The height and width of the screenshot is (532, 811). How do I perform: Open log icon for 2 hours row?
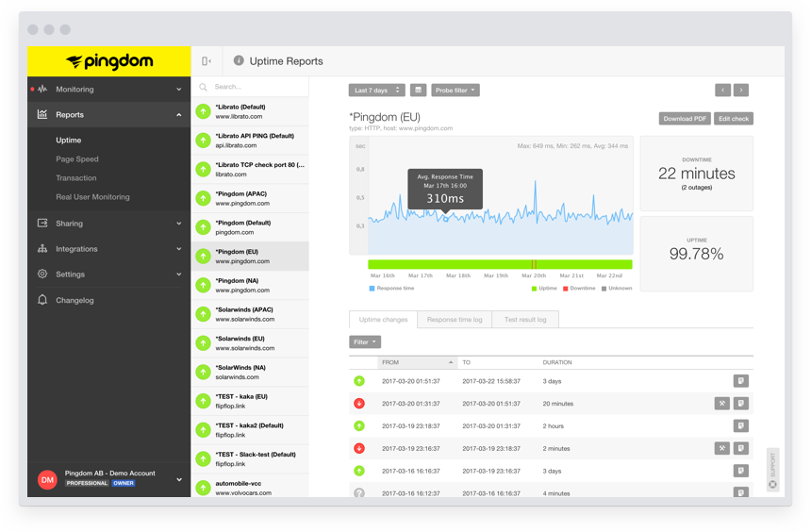coord(740,426)
